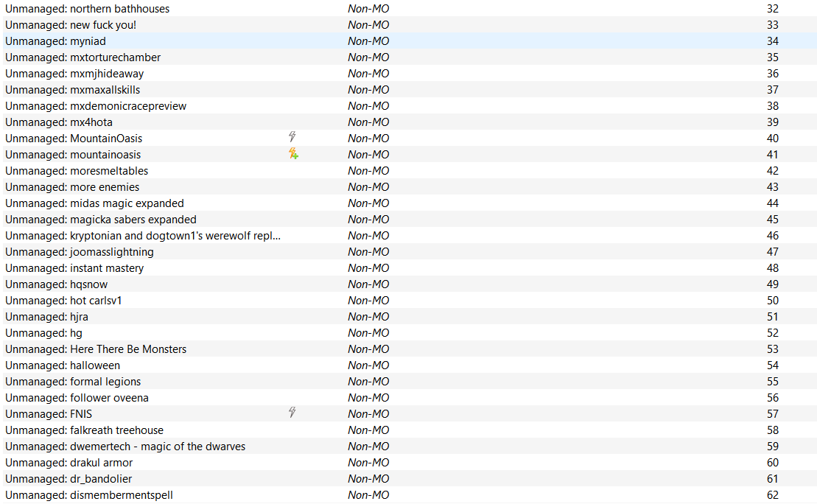Click Non-MO cell in the mx4hota row
Image resolution: width=817 pixels, height=504 pixels.
tap(368, 122)
